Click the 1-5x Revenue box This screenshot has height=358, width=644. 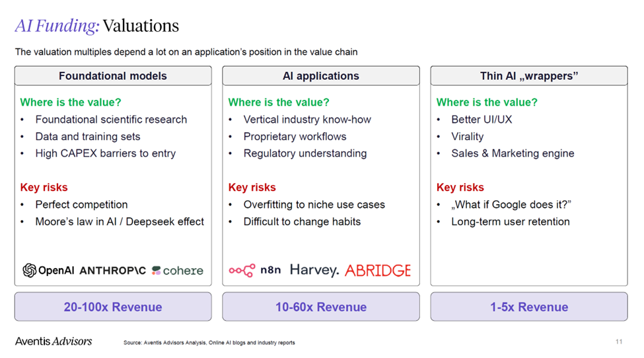tap(529, 306)
